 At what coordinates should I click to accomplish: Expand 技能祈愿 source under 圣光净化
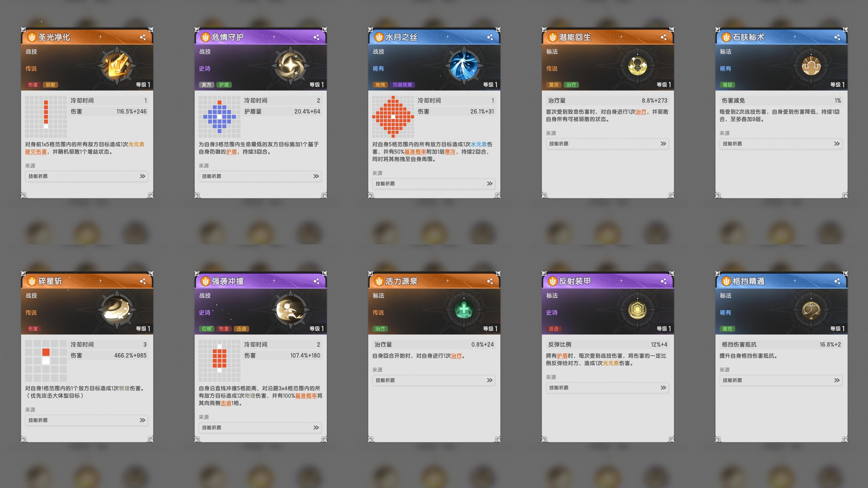click(87, 176)
